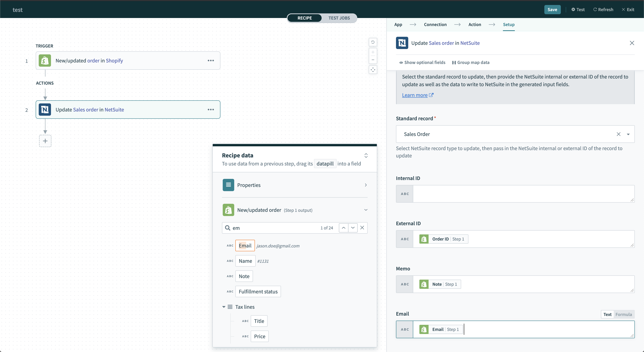The width and height of the screenshot is (644, 352).
Task: Click inside the Internal ID input field
Action: [522, 194]
